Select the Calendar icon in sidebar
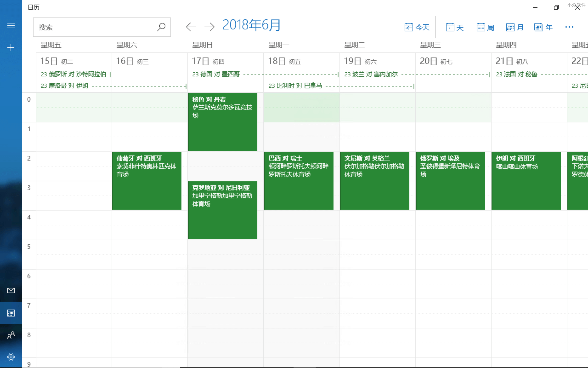The image size is (588, 368). point(11,313)
